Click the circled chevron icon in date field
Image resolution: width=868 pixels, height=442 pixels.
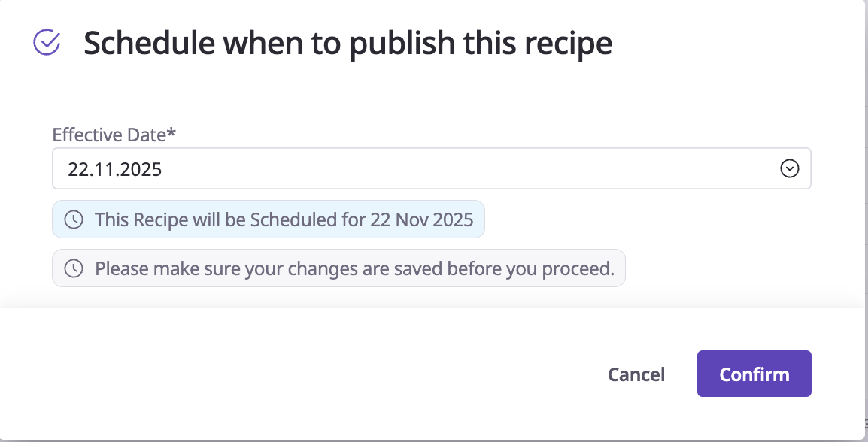(789, 168)
